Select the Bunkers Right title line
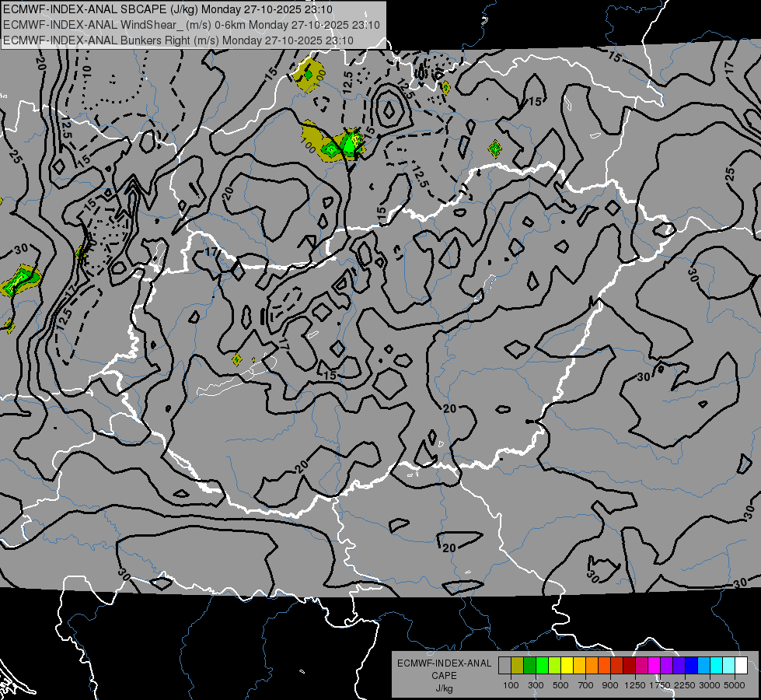Screen dimensions: 761x700 pyautogui.click(x=178, y=40)
